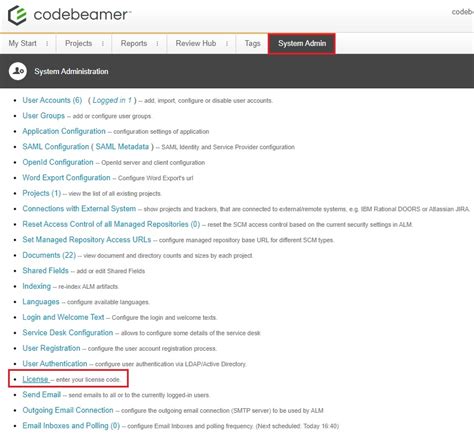Select the System Admin tab
The height and width of the screenshot is (434, 474).
coord(302,43)
